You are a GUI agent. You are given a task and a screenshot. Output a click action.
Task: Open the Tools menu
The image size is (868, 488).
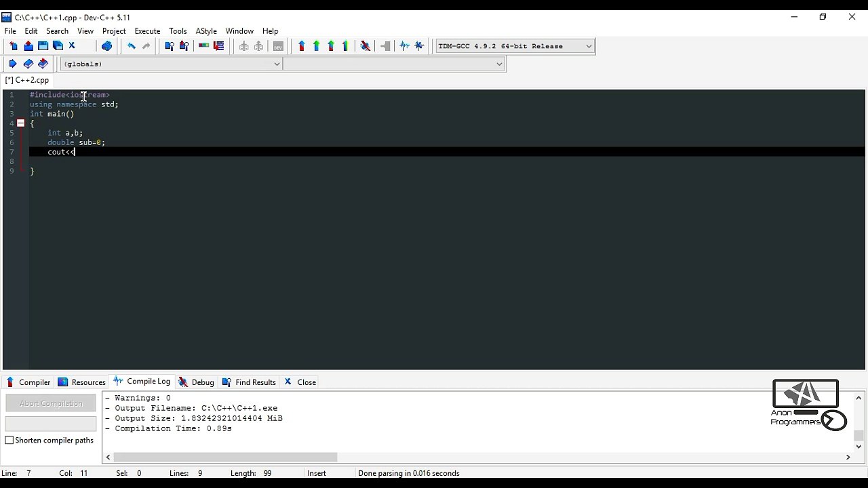178,31
